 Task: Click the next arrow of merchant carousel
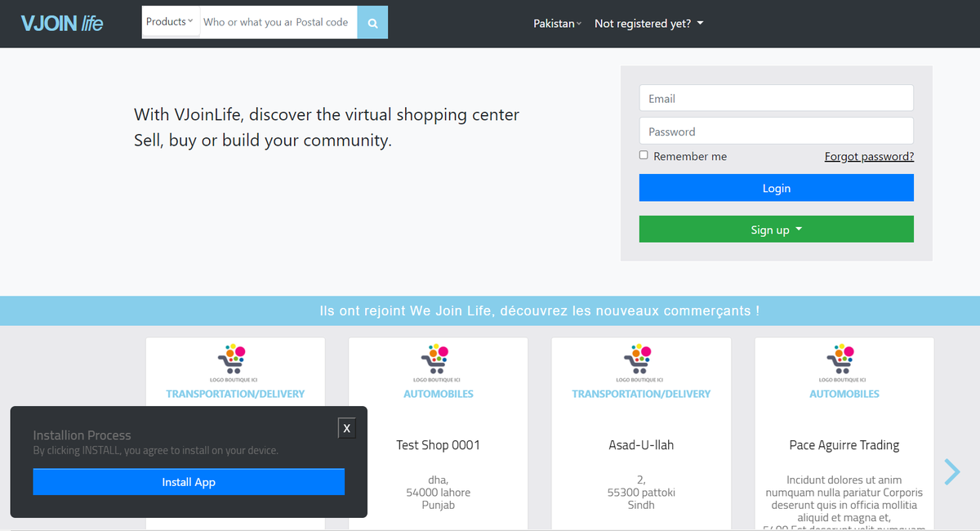coord(952,471)
